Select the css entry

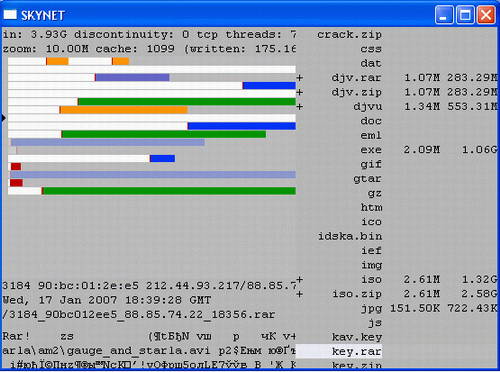[371, 49]
